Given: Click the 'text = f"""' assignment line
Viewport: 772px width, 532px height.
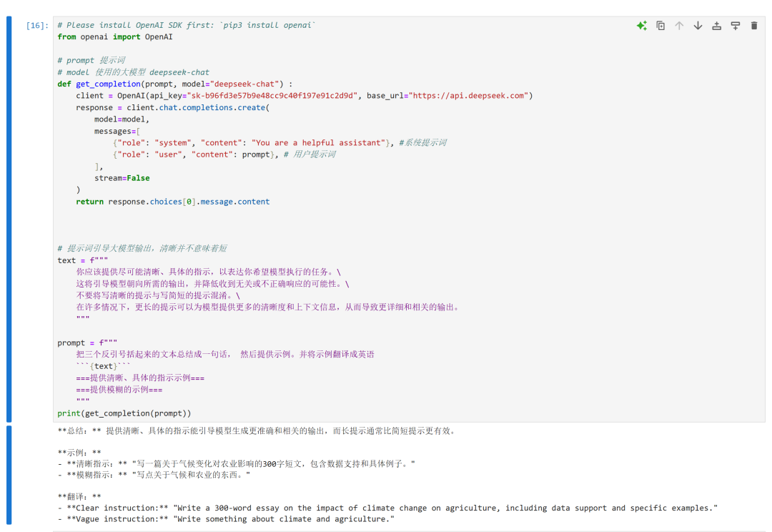Looking at the screenshot, I should 83,260.
